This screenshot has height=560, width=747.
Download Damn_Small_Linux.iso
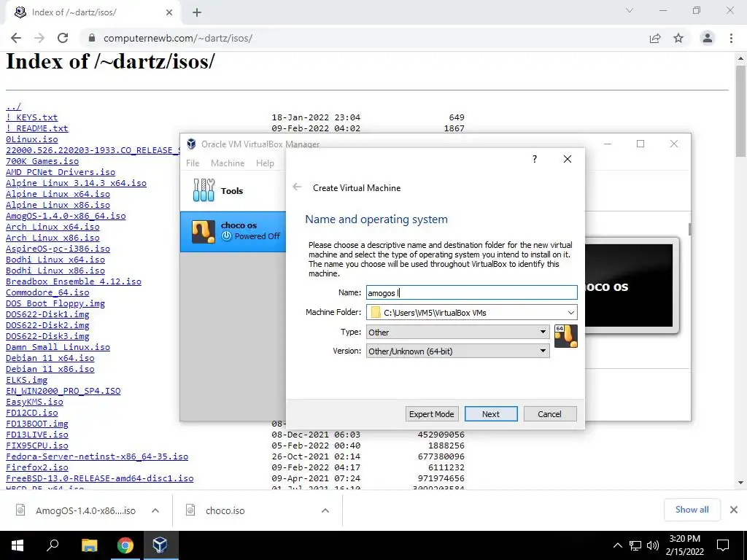click(x=58, y=347)
